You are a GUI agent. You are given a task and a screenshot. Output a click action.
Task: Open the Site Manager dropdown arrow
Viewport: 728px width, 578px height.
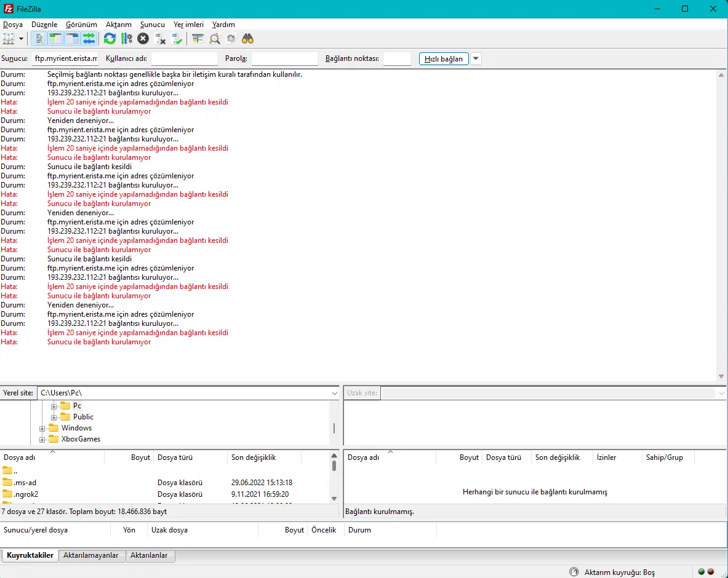(x=21, y=39)
